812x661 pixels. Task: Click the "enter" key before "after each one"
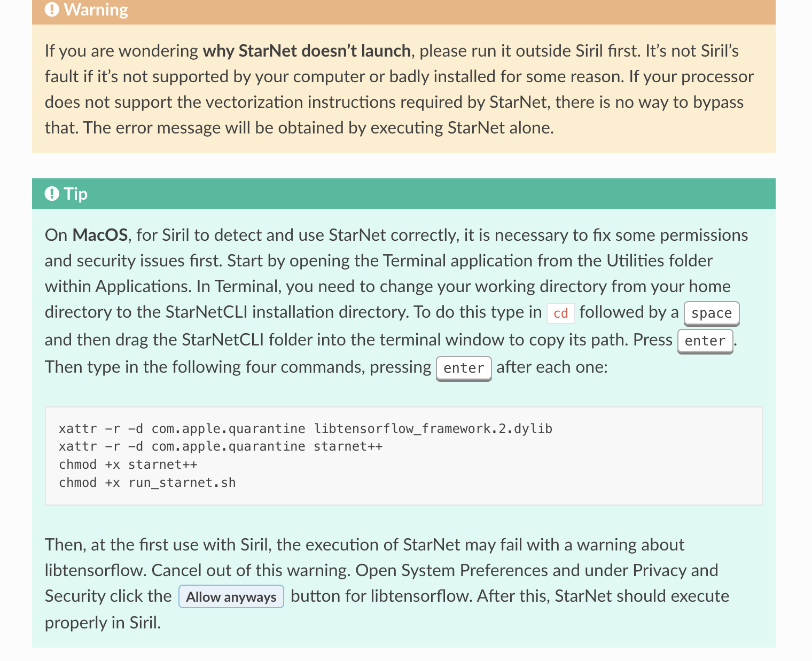[x=464, y=368]
